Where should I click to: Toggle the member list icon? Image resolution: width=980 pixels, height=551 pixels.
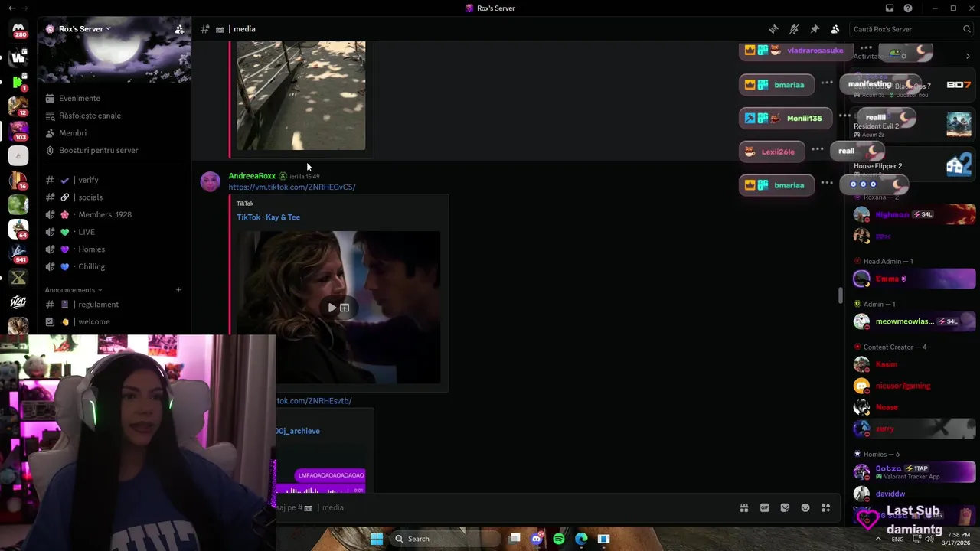835,29
